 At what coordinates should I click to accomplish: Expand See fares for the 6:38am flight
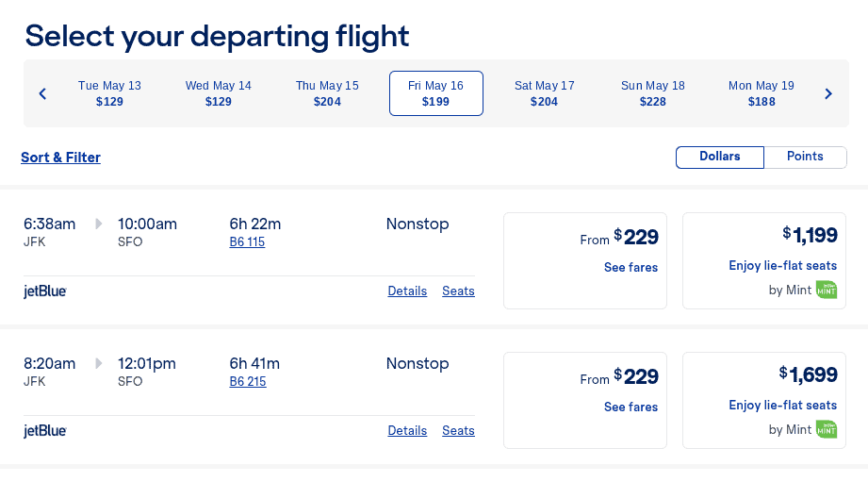pyautogui.click(x=631, y=268)
